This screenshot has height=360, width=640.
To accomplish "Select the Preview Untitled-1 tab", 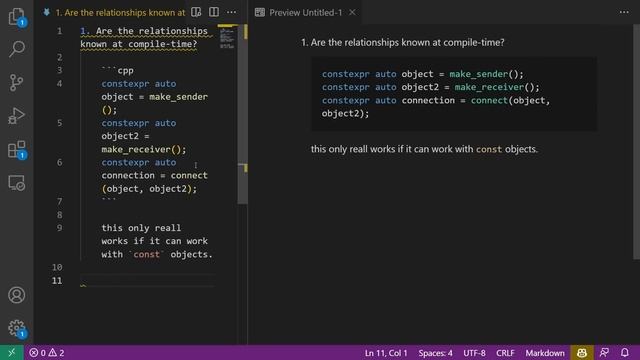I will pyautogui.click(x=305, y=12).
